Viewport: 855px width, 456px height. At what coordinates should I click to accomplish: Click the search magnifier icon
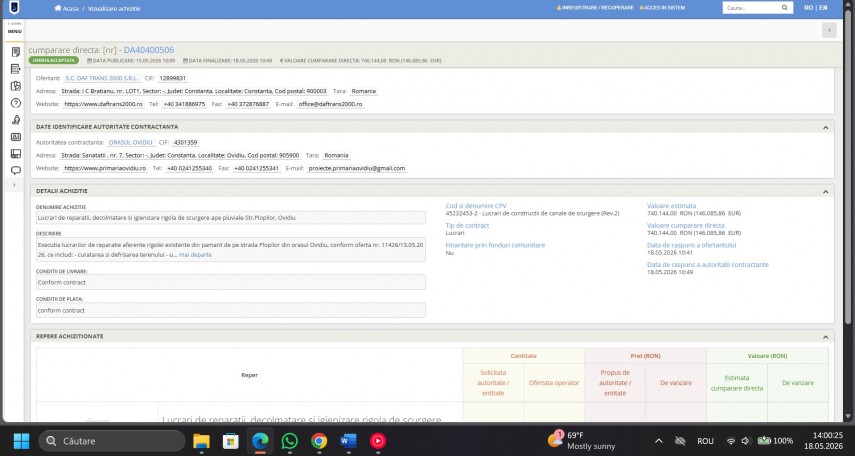[785, 8]
